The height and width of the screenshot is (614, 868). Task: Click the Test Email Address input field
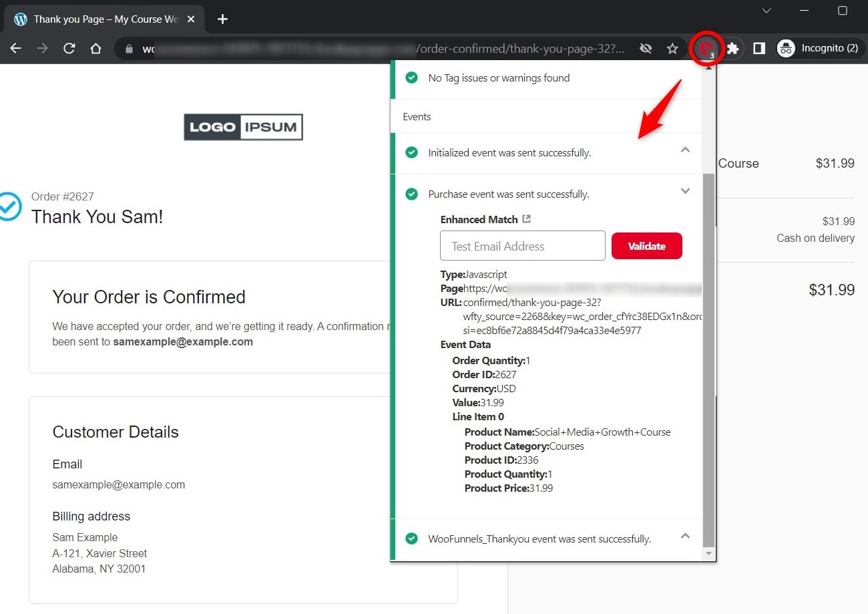pyautogui.click(x=522, y=245)
